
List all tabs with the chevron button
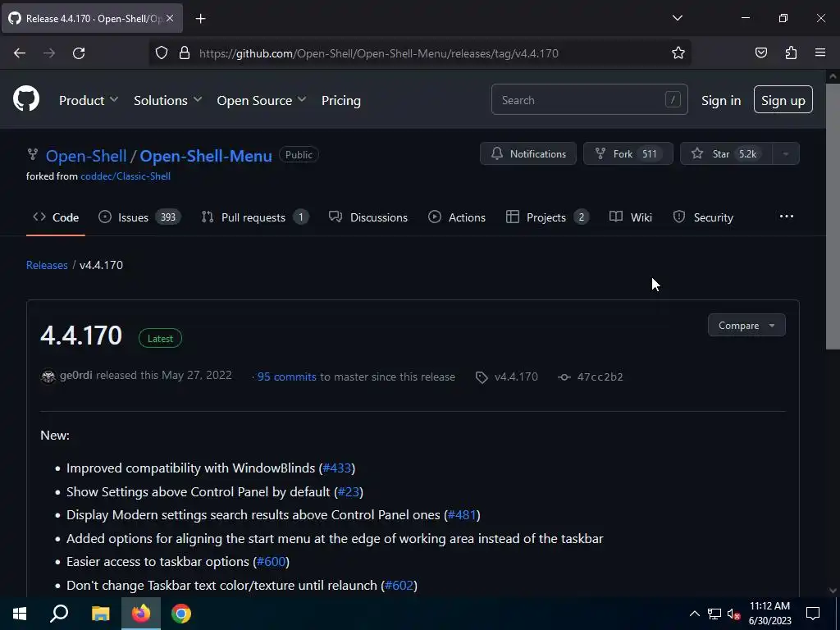click(x=677, y=18)
